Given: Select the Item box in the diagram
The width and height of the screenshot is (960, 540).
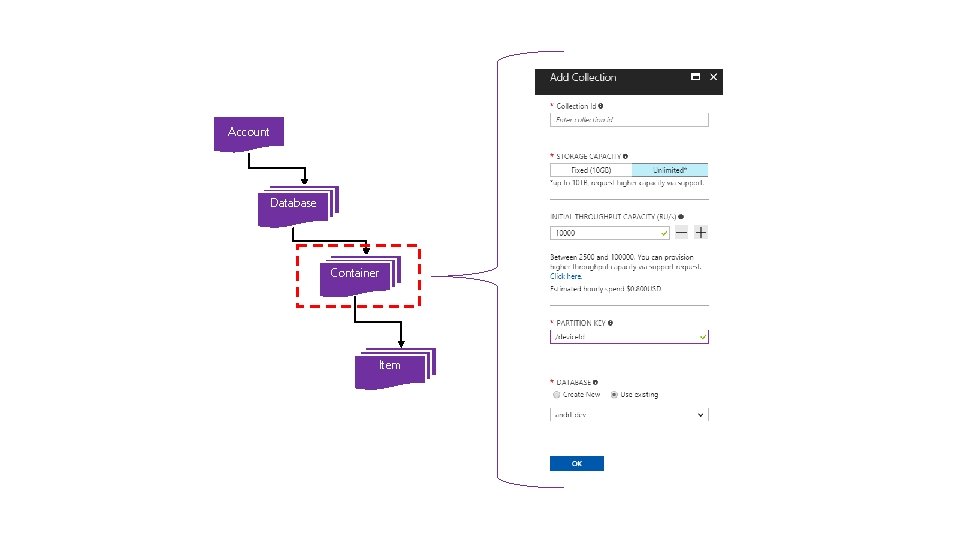Looking at the screenshot, I should (395, 367).
